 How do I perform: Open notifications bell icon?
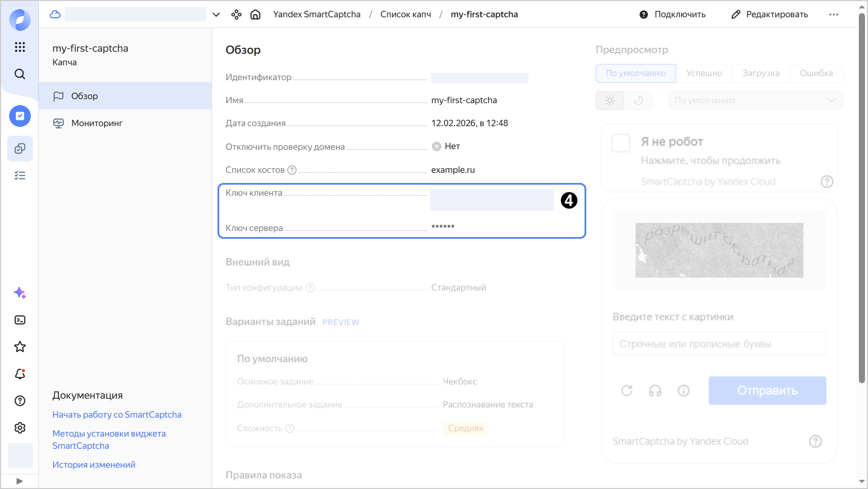(20, 374)
